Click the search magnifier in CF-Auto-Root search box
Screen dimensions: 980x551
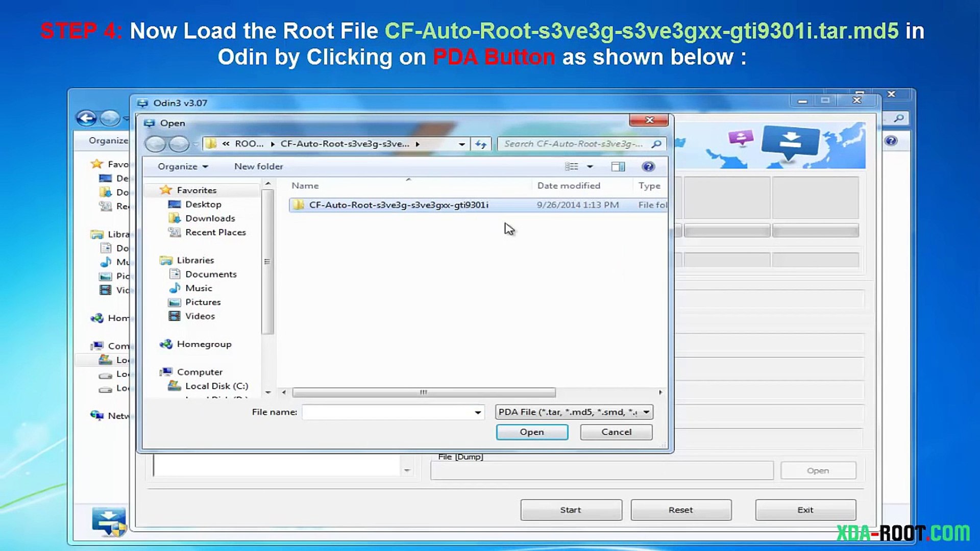[x=657, y=144]
